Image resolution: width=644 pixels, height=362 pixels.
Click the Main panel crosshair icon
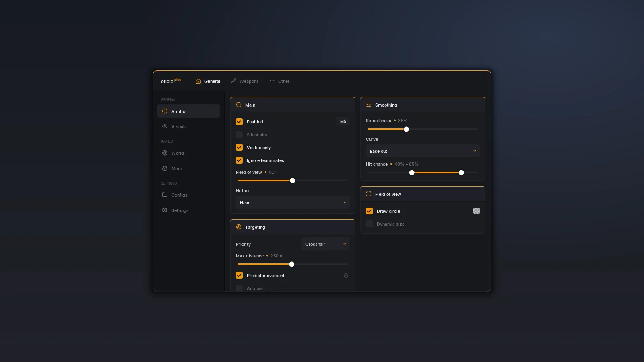[239, 105]
